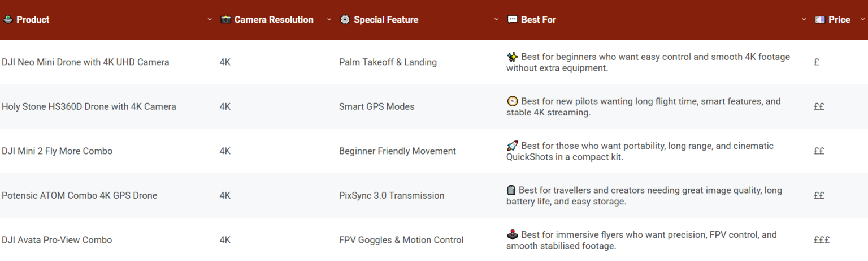Viewport: 868px width, 261px height.
Task: Click the joystick emoji in DJI Avata row
Action: [512, 234]
